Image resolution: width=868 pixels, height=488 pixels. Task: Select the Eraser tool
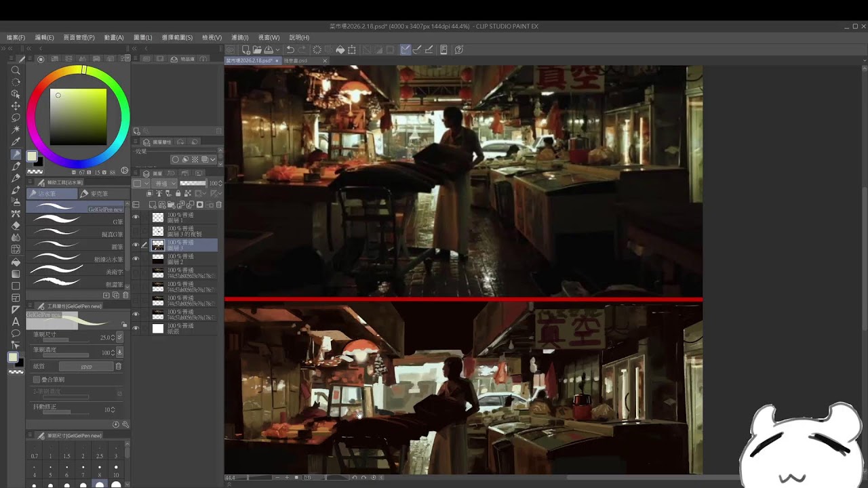(x=16, y=226)
